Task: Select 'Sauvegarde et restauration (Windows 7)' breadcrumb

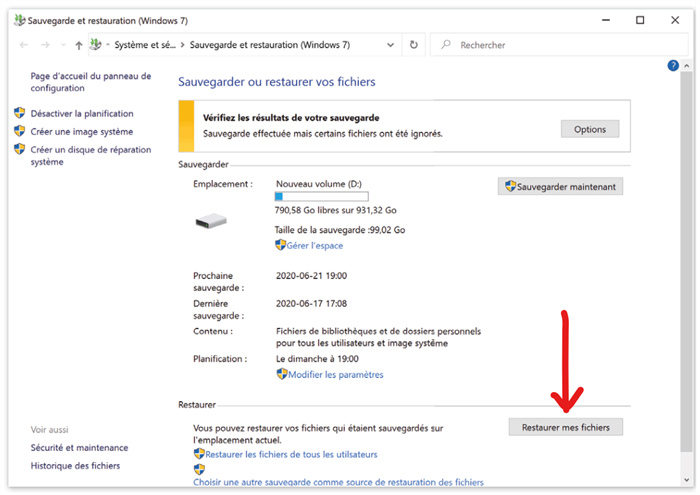Action: [x=270, y=45]
